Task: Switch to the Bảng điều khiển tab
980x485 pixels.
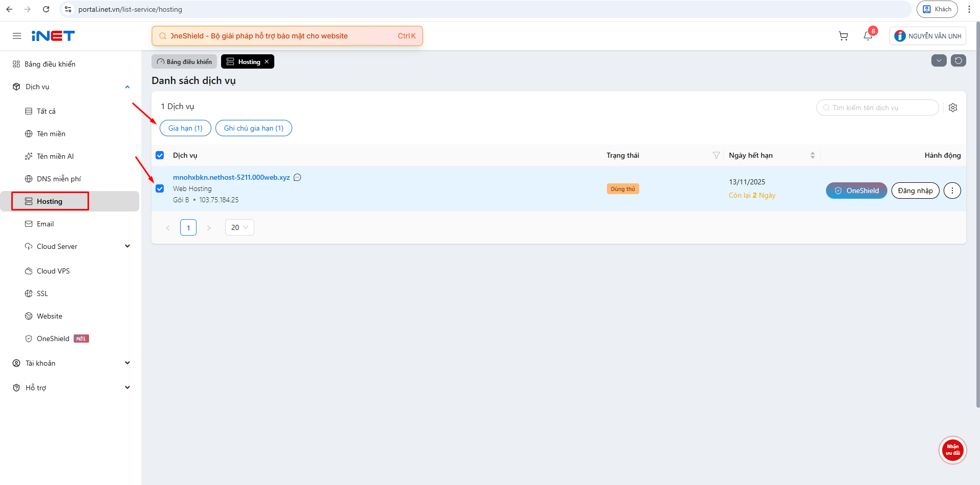Action: (x=184, y=61)
